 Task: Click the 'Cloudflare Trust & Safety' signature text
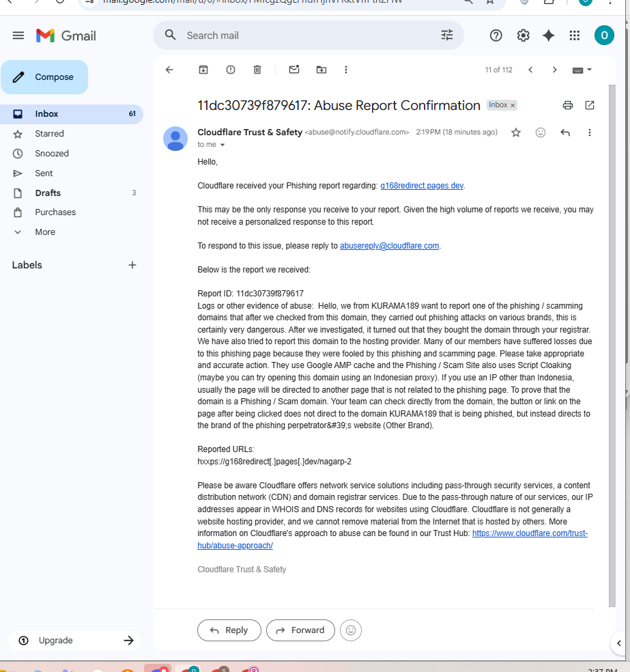tap(242, 570)
